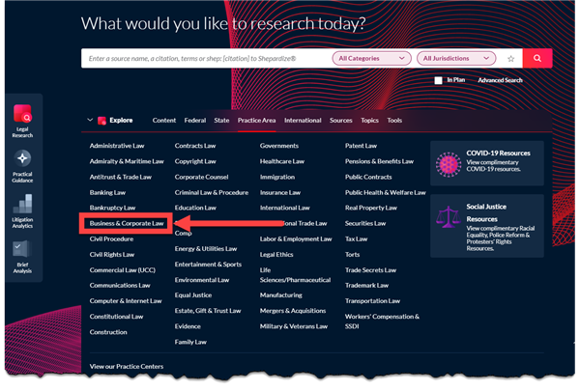Image resolution: width=580 pixels, height=392 pixels.
Task: Switch to the Content tab
Action: click(x=164, y=121)
